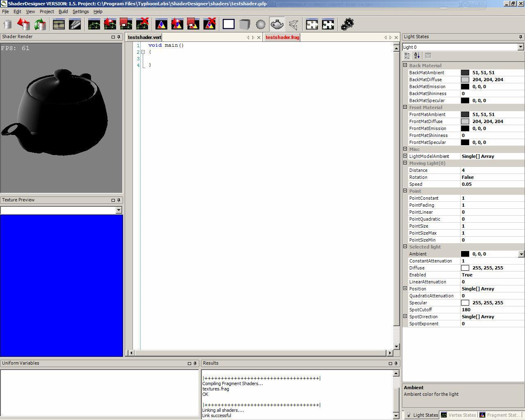
Task: Collapse the Back Material category
Action: coord(405,65)
